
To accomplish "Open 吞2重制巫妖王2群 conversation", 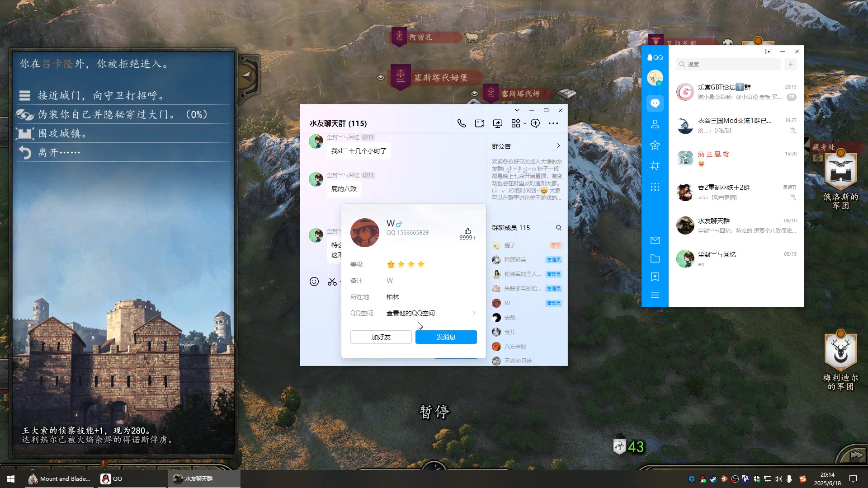I will click(736, 192).
